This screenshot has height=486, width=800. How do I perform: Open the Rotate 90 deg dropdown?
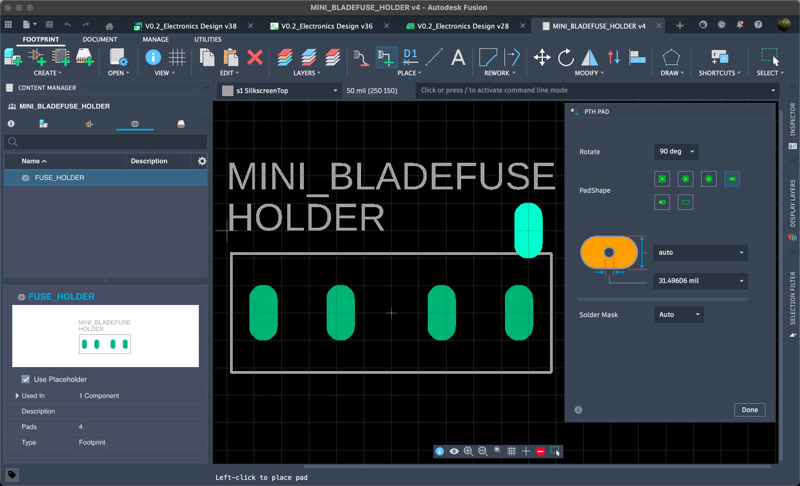(676, 151)
